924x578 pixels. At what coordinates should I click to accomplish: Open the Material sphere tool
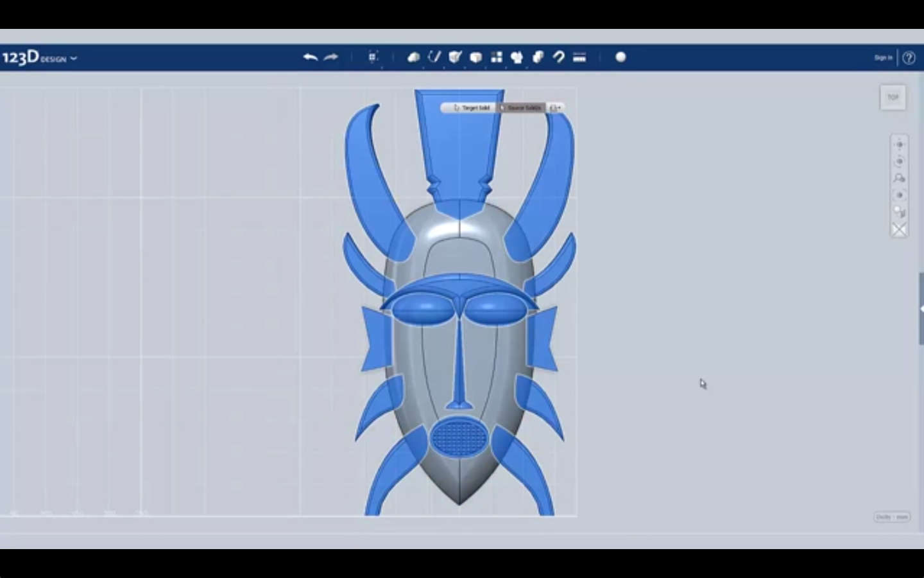point(620,57)
